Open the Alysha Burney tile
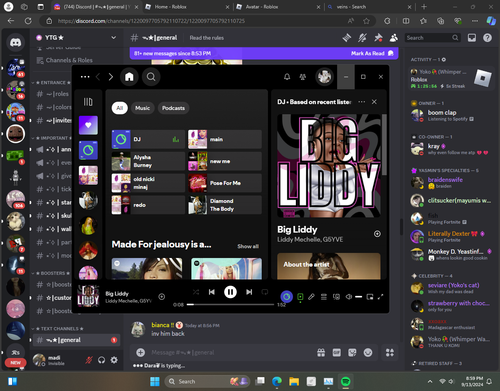This screenshot has width=500, height=391. pyautogui.click(x=148, y=161)
